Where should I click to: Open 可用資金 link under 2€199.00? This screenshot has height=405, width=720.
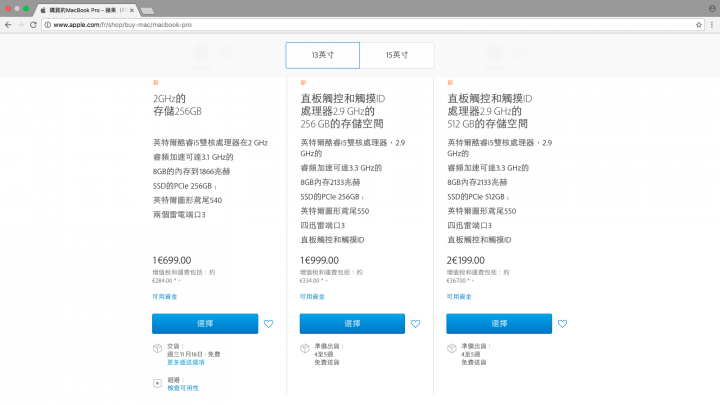click(459, 297)
